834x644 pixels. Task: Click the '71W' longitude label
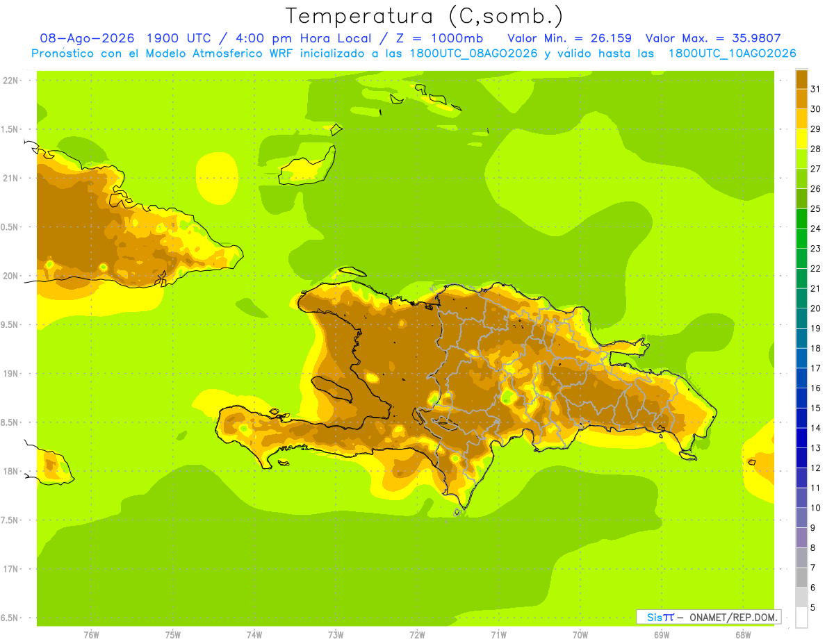[x=498, y=635]
